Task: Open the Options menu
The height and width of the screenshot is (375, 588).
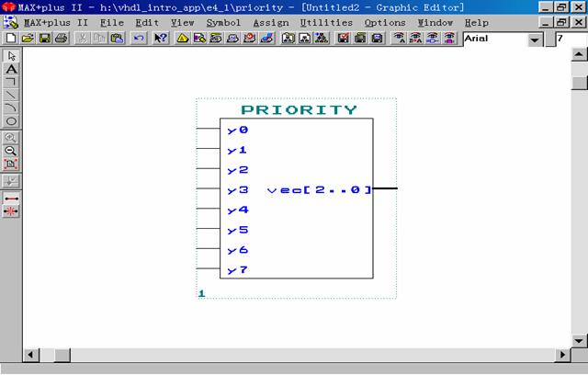Action: click(385, 23)
